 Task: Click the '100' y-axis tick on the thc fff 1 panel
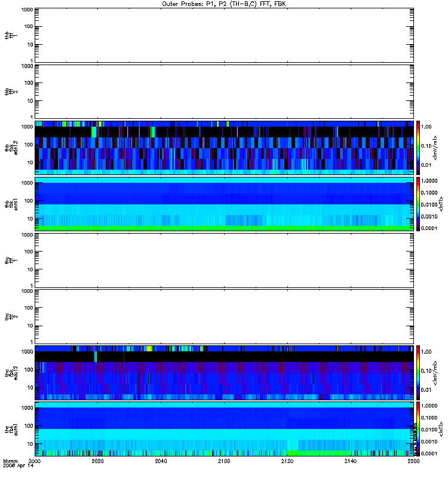tap(29, 252)
